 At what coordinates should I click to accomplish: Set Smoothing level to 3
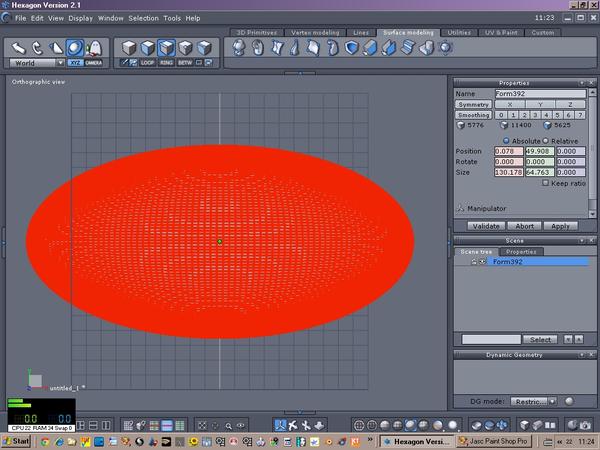[x=535, y=115]
